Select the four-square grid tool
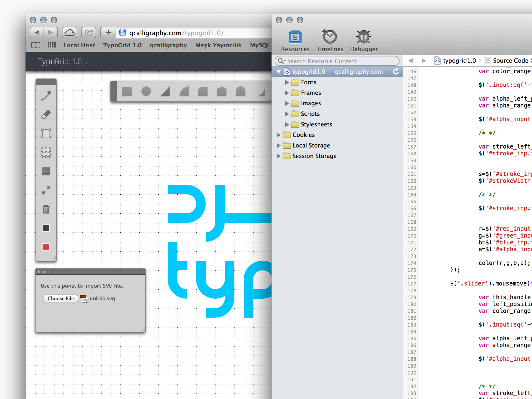The height and width of the screenshot is (399, 532). [46, 171]
